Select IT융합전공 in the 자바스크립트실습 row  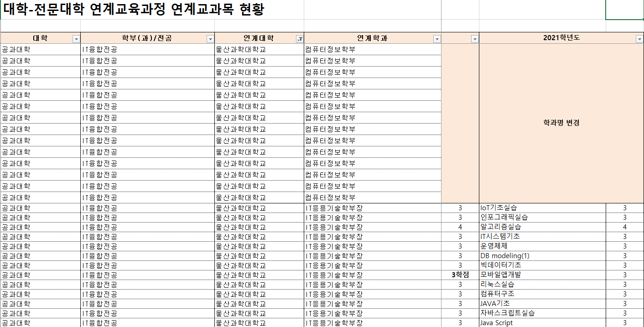pos(147,313)
